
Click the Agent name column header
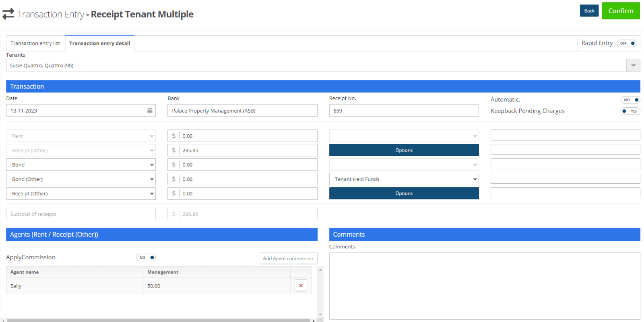(x=75, y=272)
